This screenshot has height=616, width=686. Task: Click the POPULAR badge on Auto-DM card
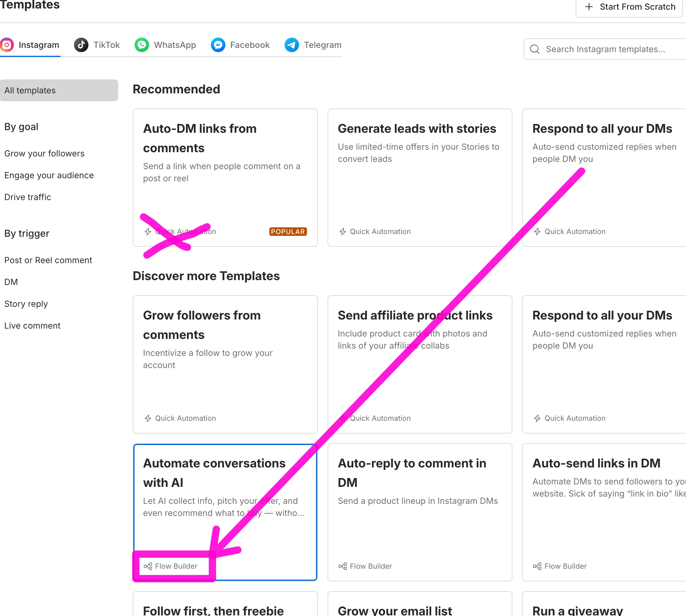pyautogui.click(x=288, y=232)
